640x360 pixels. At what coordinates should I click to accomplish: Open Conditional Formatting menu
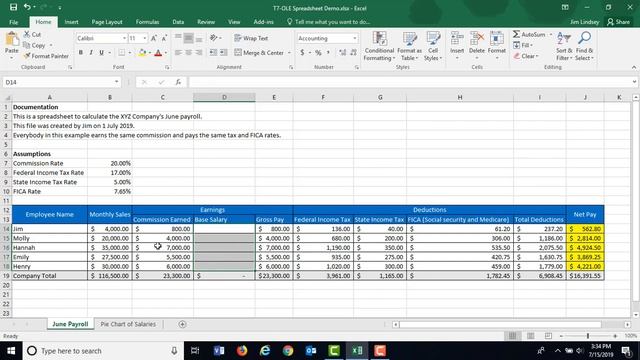click(x=379, y=47)
